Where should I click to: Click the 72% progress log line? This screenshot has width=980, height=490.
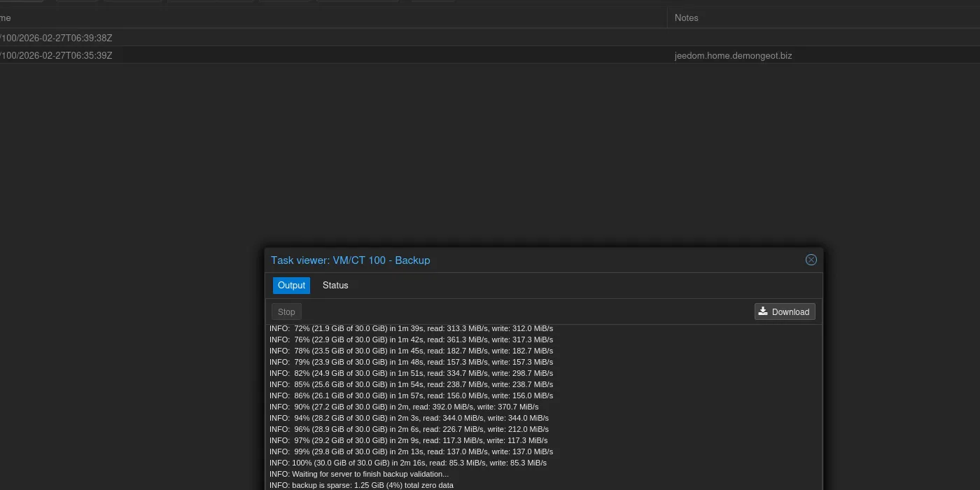coord(411,328)
